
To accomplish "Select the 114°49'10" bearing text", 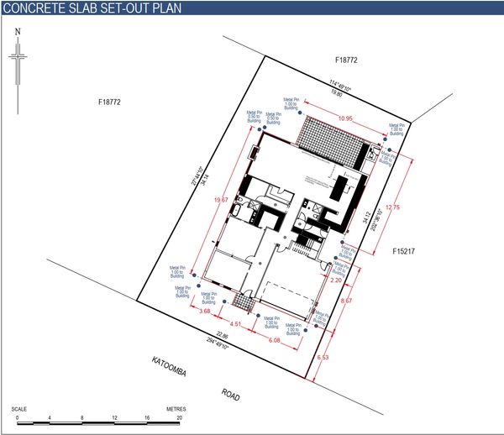I will click(x=339, y=86).
